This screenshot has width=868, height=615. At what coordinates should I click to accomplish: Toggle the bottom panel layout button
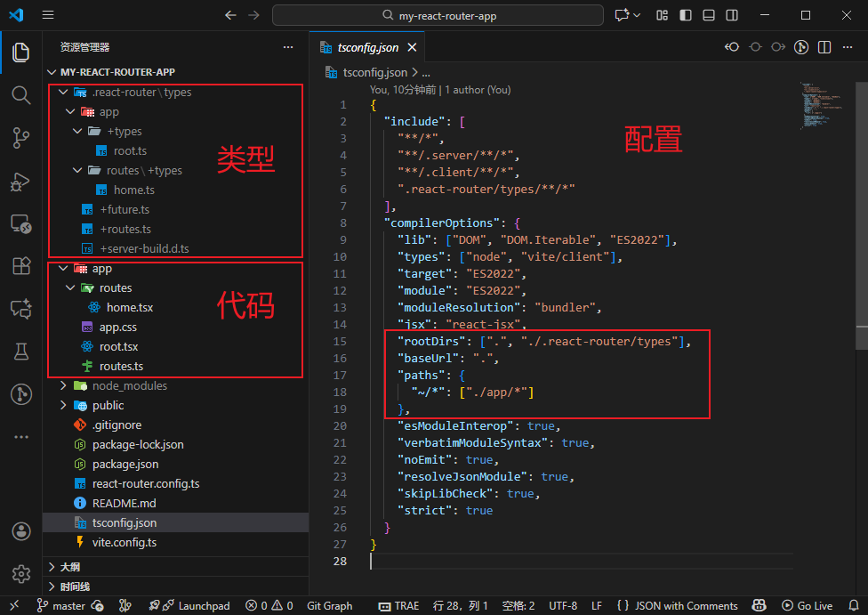pyautogui.click(x=709, y=15)
